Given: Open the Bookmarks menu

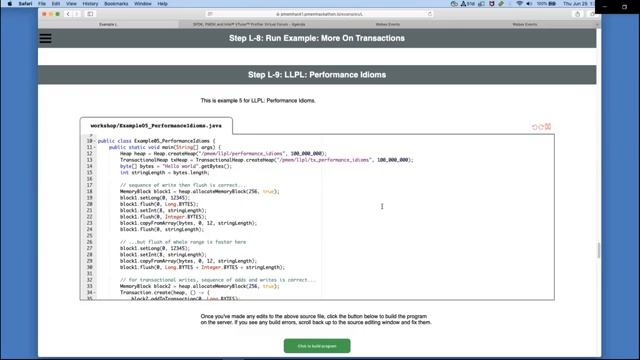Looking at the screenshot, I should tap(116, 4).
